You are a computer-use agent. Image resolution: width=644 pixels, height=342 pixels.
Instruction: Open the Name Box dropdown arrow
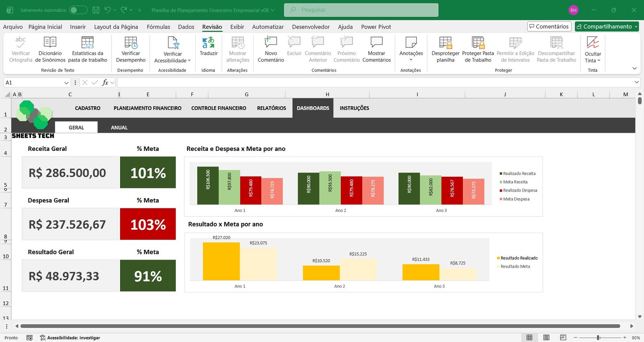[x=66, y=83]
